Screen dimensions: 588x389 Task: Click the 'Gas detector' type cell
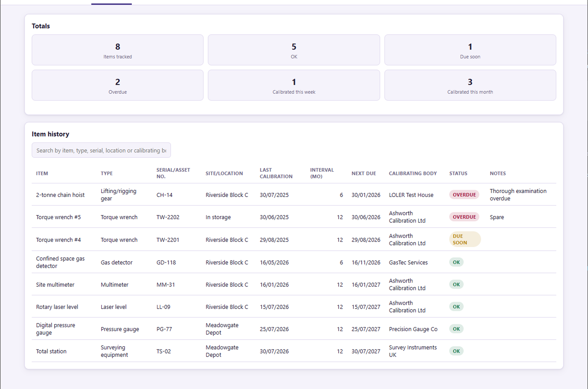116,263
